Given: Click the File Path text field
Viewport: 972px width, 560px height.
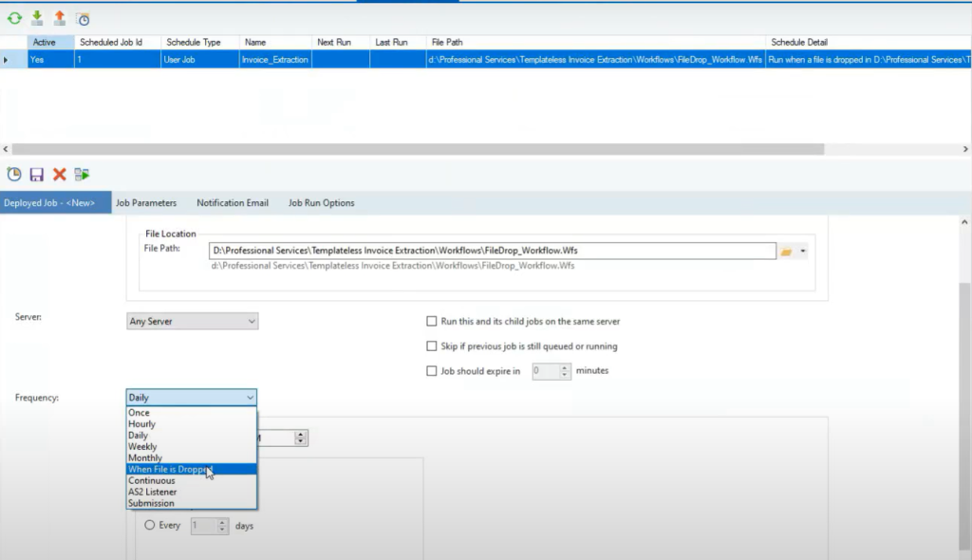Looking at the screenshot, I should tap(492, 251).
